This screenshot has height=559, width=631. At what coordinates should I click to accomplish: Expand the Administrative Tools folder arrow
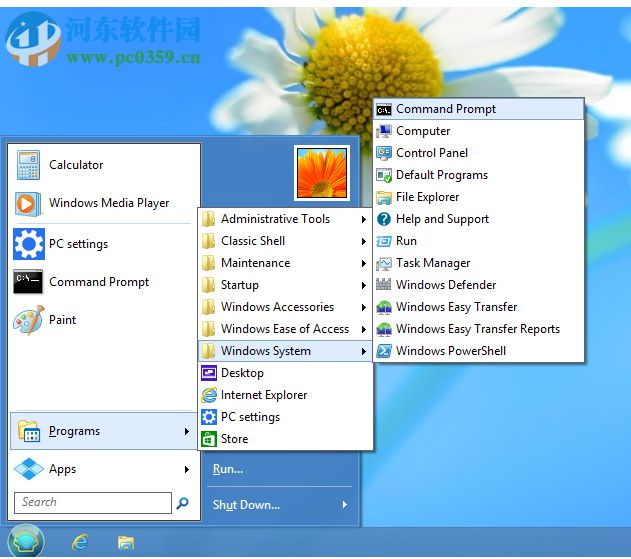pyautogui.click(x=364, y=219)
